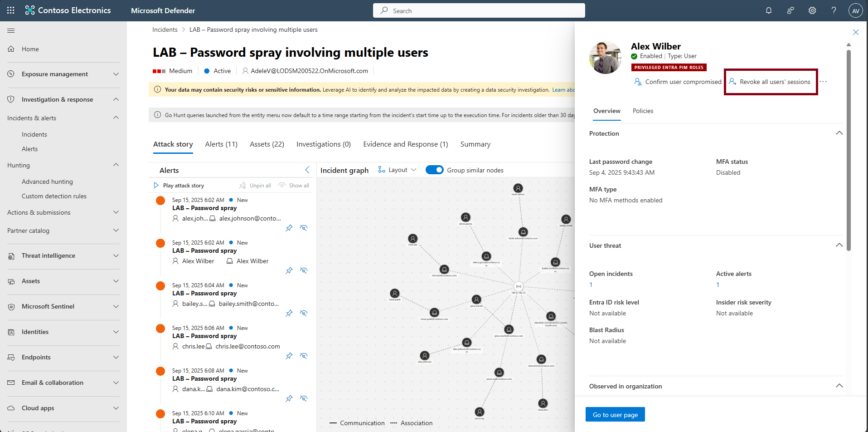
Task: Select the Overview tab in user panel
Action: pyautogui.click(x=607, y=111)
